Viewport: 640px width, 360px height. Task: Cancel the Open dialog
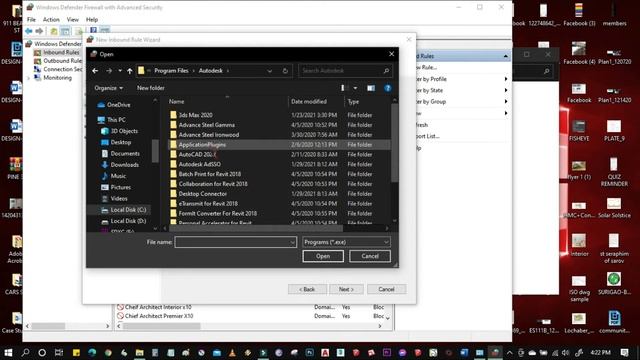370,256
